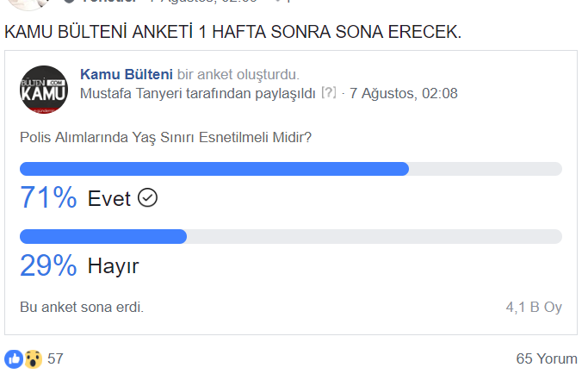Click the Wow emoji reaction icon
Image resolution: width=588 pixels, height=380 pixels.
(x=33, y=358)
